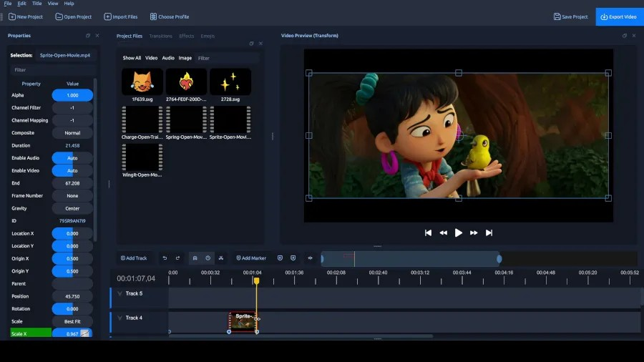Screen dimensions: 644x362
Task: Collapse Track 5 using its chevron
Action: coord(119,293)
